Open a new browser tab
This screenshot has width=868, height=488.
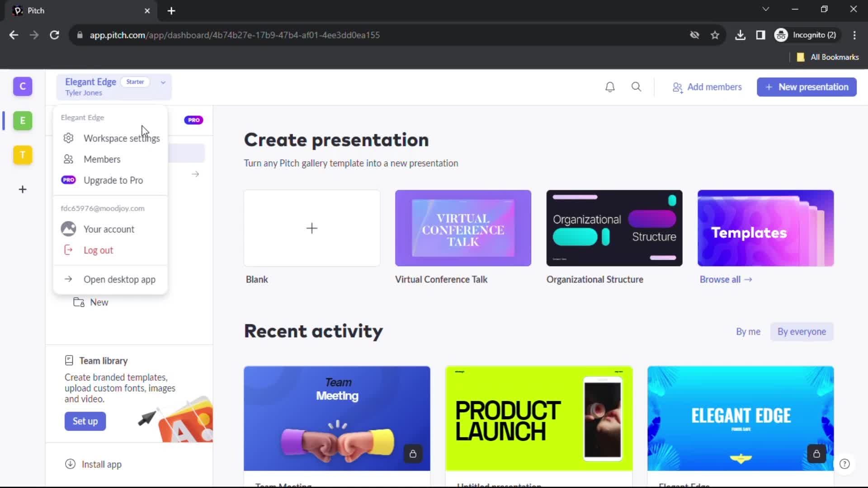171,10
